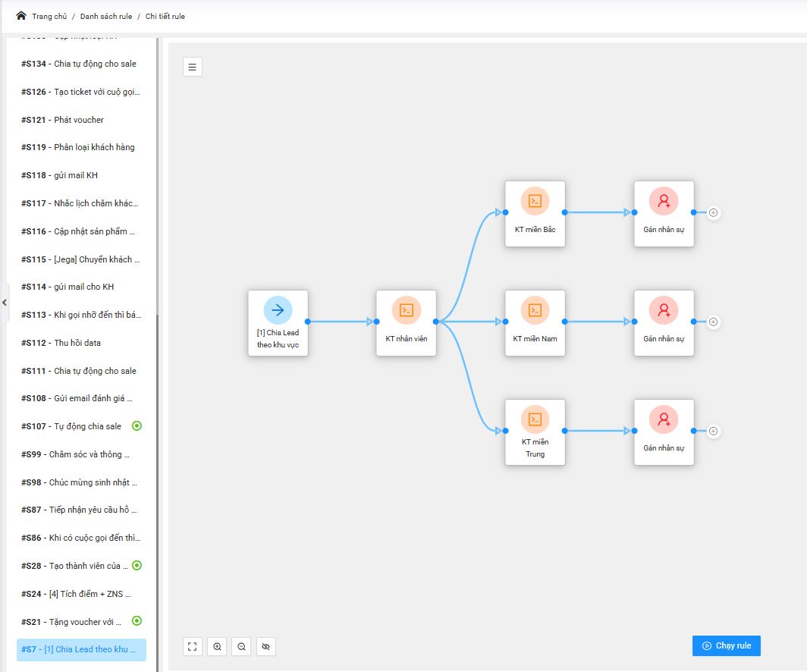Open the hamburger menu on canvas
Screen dimensions: 807x672
click(x=193, y=67)
